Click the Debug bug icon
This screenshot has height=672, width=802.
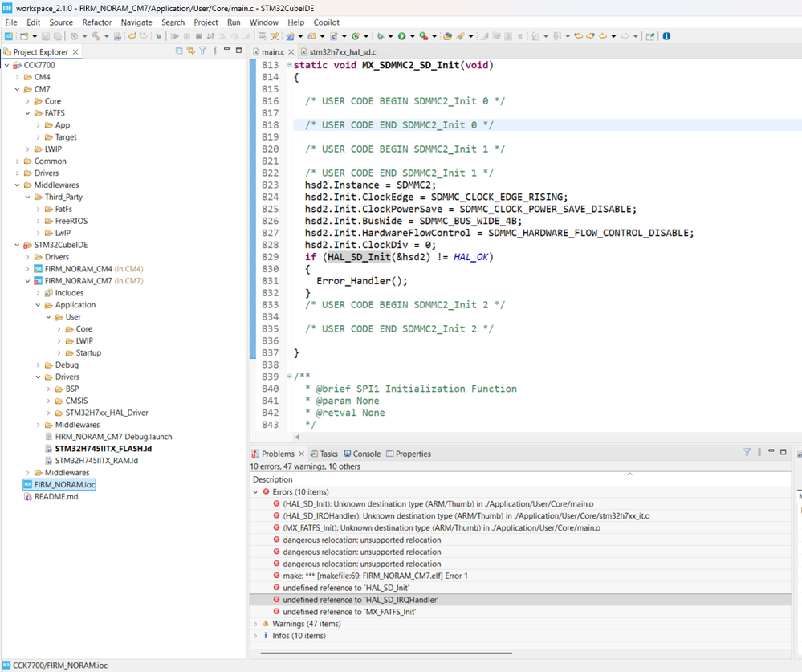click(380, 36)
